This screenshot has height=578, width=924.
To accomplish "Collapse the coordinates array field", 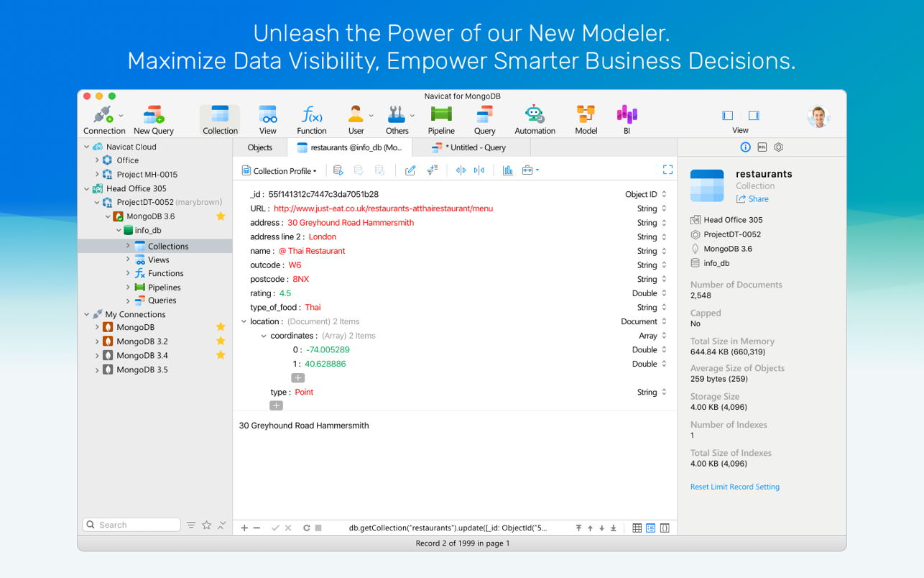I will [264, 336].
